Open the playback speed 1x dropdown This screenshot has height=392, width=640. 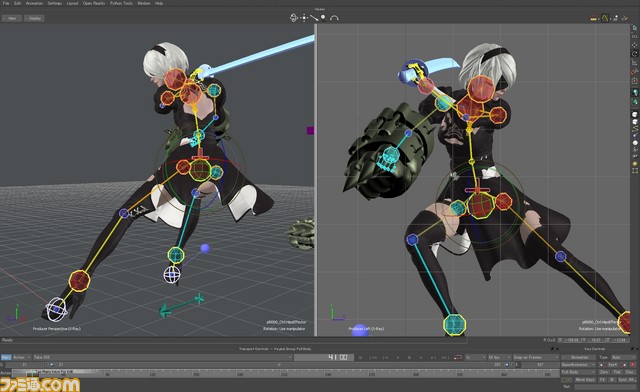point(476,357)
